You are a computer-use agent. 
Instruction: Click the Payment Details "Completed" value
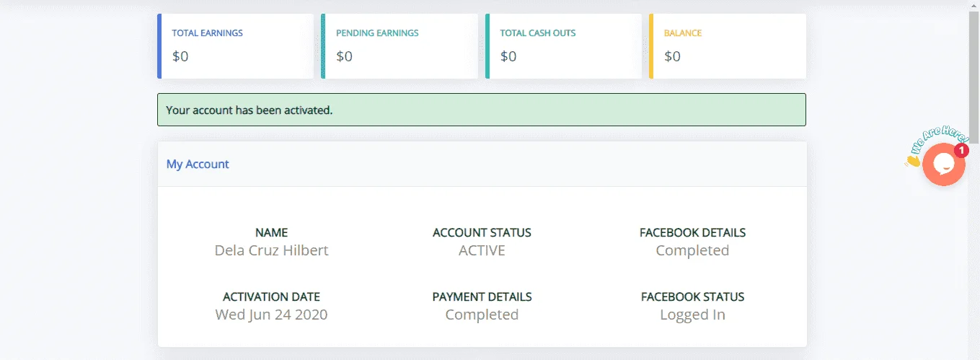482,315
